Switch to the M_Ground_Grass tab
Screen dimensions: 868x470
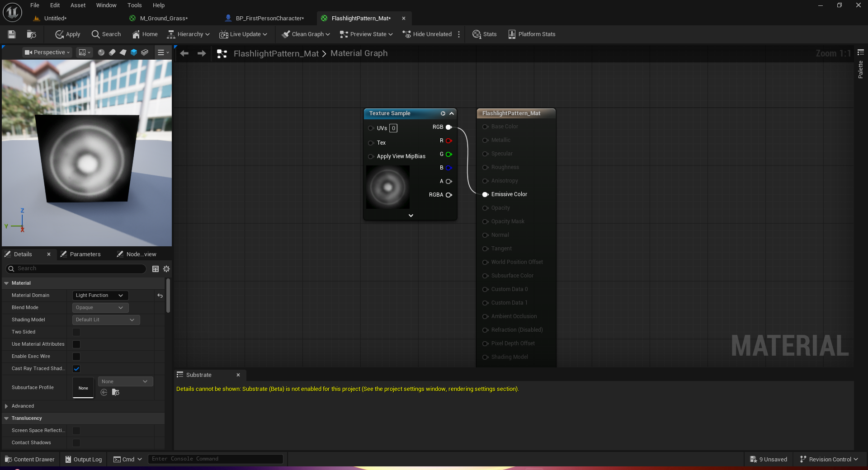[x=163, y=19]
